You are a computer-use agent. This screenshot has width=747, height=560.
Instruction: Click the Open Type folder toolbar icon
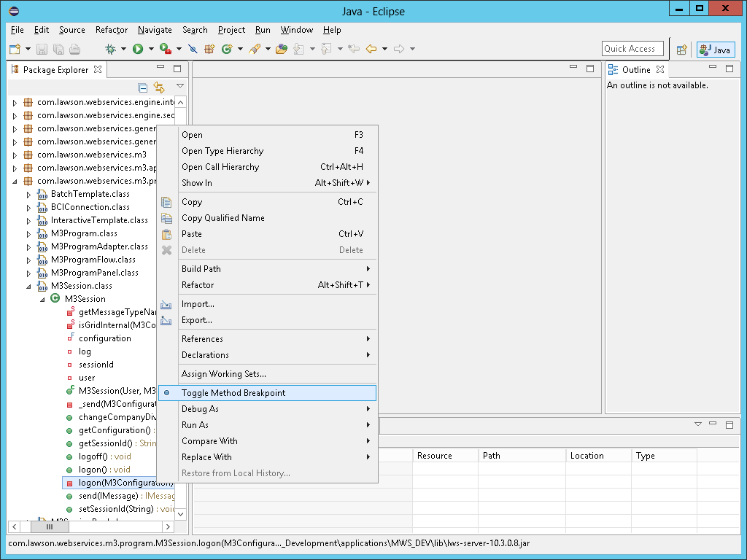tap(281, 49)
